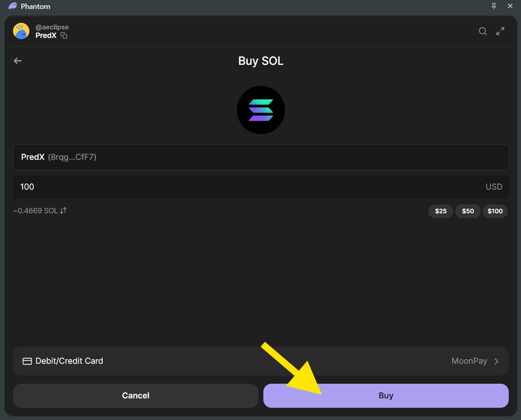The width and height of the screenshot is (521, 420).
Task: Copy the PredX wallet address
Action: pyautogui.click(x=64, y=35)
